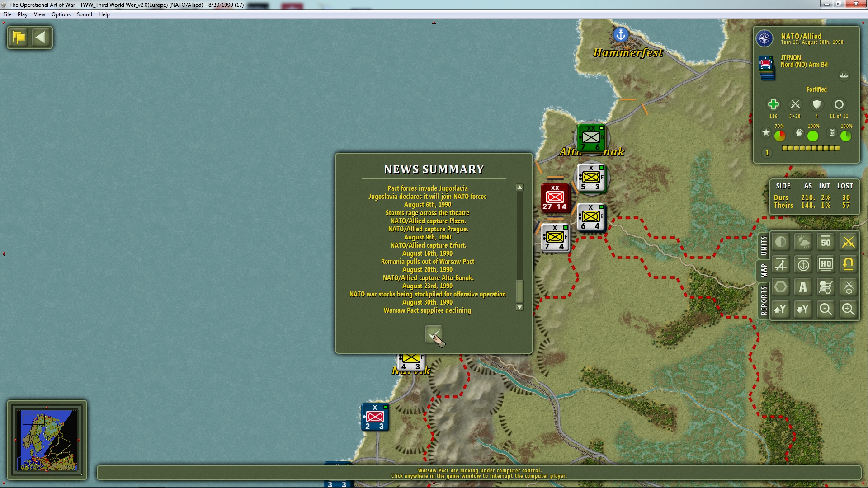Click the yellow U-turn undo arrow icon
The width and height of the screenshot is (868, 488).
[849, 265]
